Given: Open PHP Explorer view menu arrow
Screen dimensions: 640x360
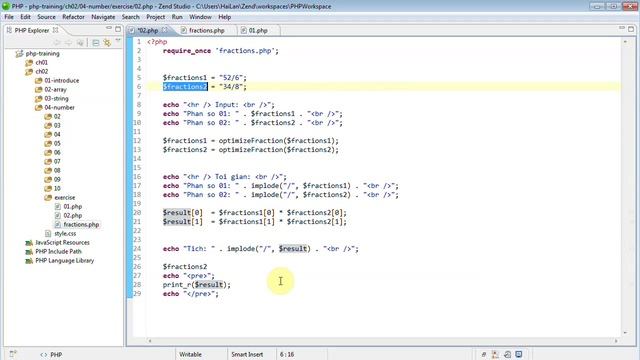Looking at the screenshot, I should pos(118,41).
